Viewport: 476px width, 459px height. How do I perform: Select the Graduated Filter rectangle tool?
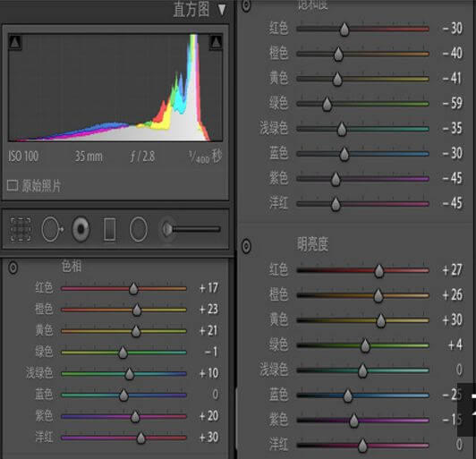(109, 229)
